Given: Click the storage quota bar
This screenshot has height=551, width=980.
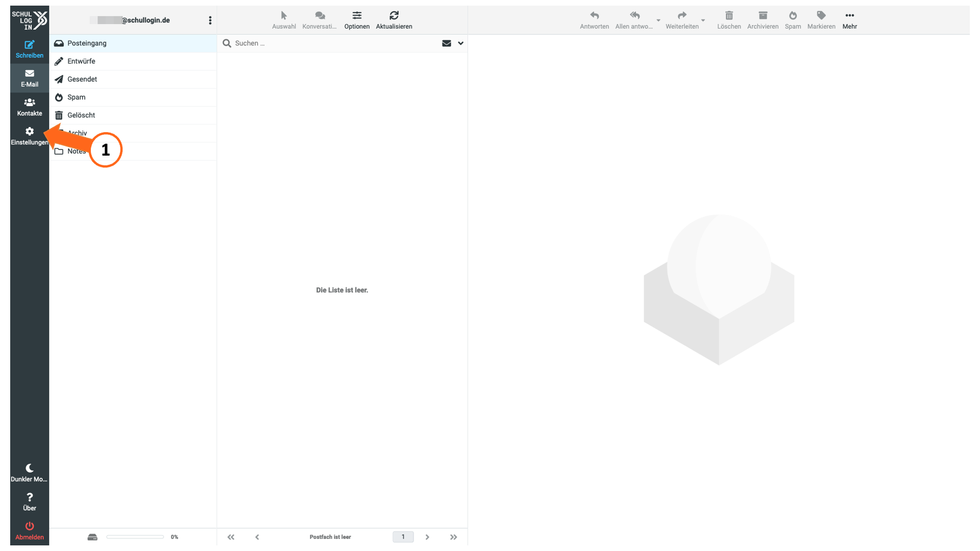Looking at the screenshot, I should 135,537.
